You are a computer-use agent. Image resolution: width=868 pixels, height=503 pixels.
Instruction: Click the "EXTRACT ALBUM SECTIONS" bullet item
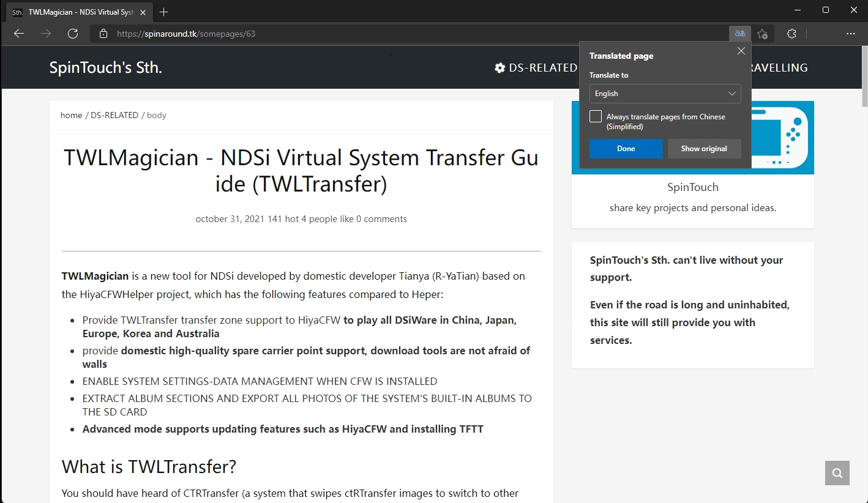307,405
